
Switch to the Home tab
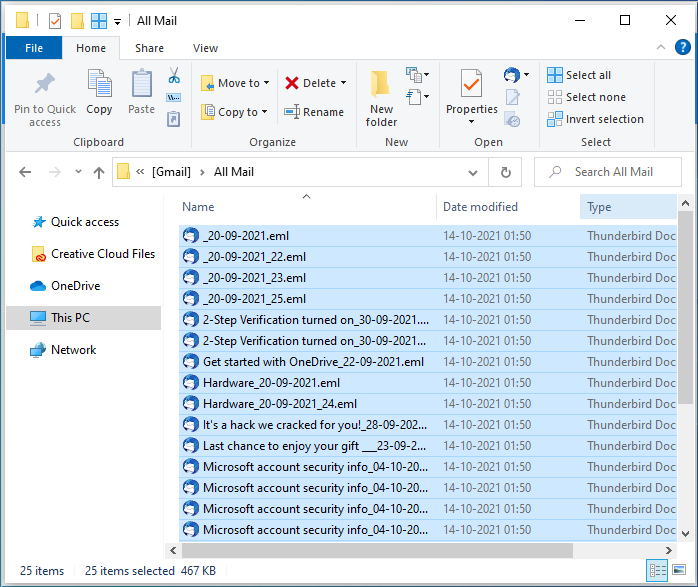pyautogui.click(x=91, y=48)
